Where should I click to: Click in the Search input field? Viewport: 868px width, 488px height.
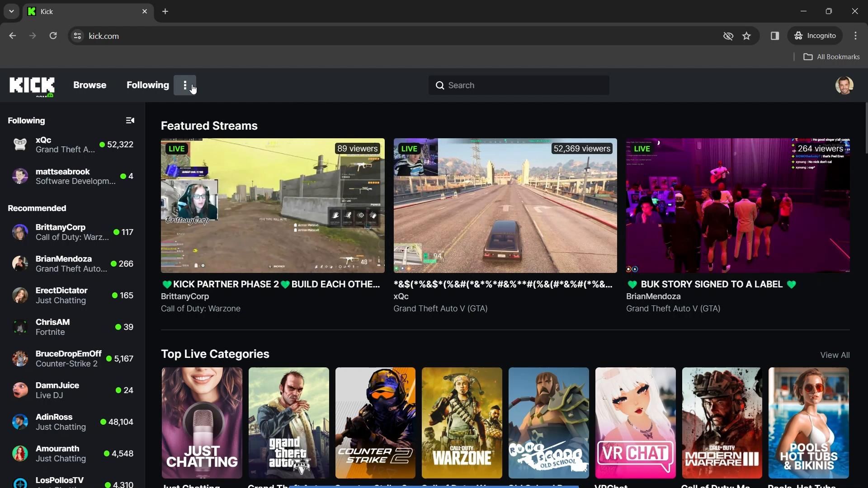coord(524,85)
